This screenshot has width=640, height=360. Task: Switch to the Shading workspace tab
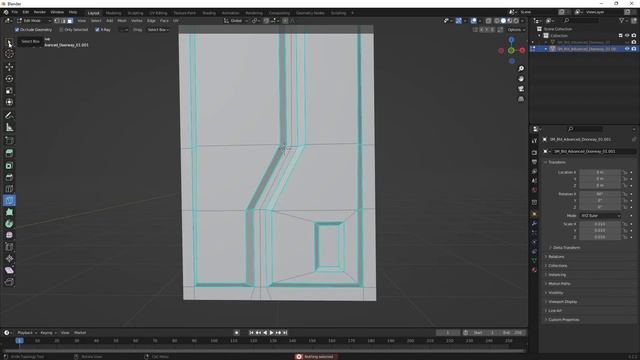(x=209, y=13)
